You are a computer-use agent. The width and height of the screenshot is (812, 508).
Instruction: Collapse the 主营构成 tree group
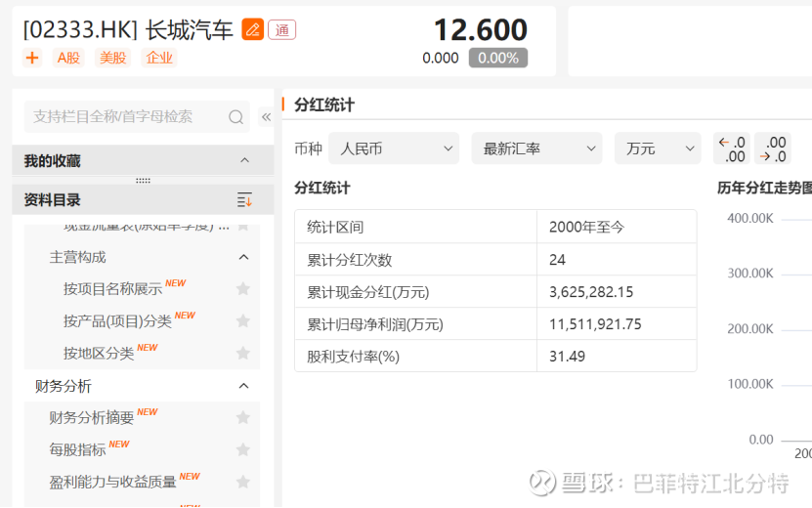point(244,257)
